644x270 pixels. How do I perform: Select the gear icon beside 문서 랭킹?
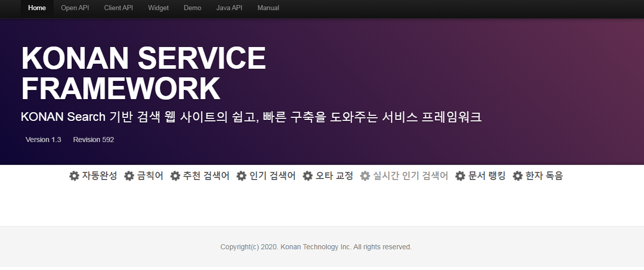point(460,176)
